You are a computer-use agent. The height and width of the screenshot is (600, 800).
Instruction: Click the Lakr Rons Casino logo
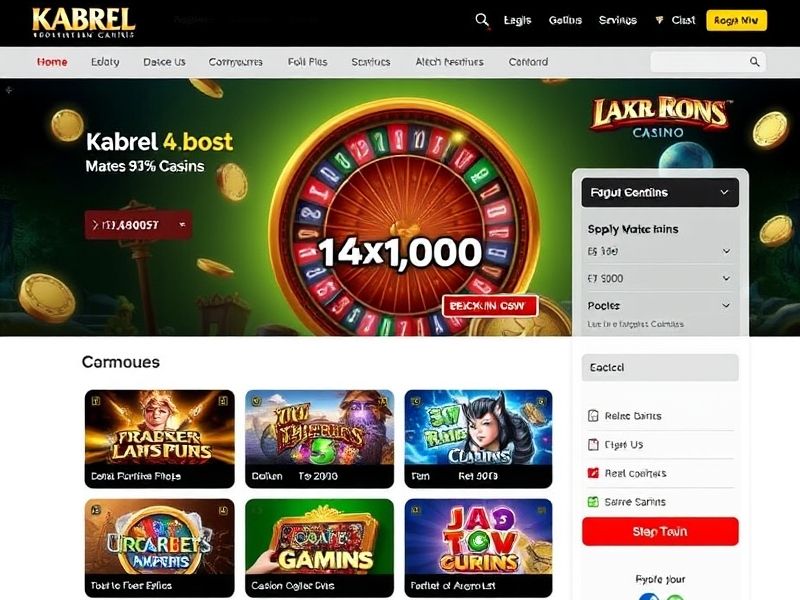point(659,117)
